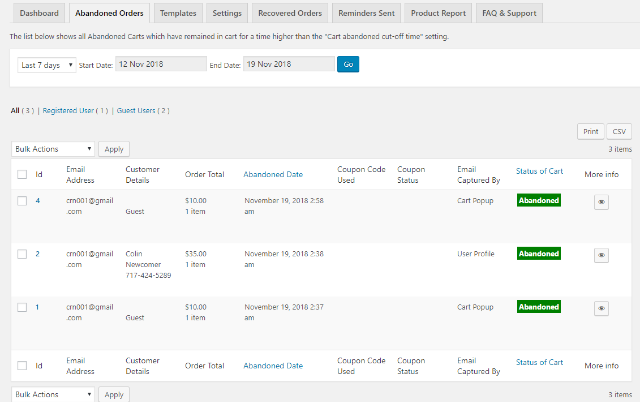This screenshot has width=640, height=402.
Task: Go to the Settings tab
Action: pyautogui.click(x=227, y=13)
